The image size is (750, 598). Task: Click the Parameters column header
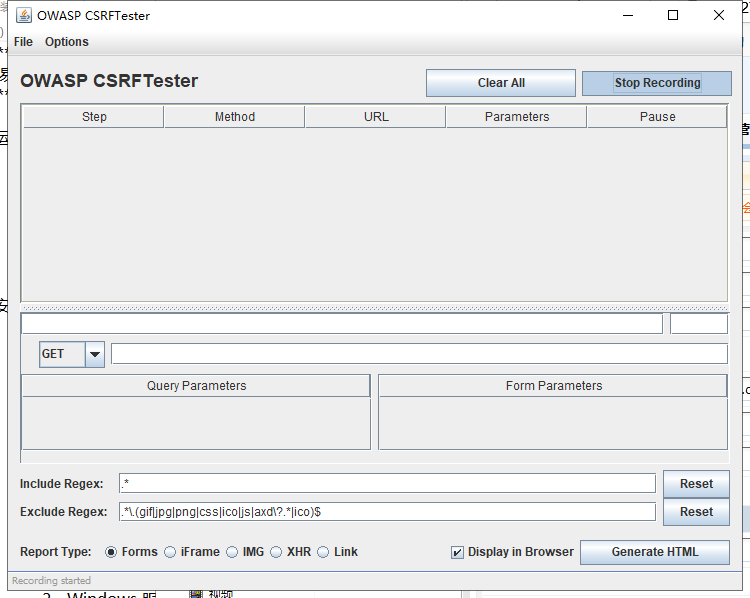click(517, 117)
